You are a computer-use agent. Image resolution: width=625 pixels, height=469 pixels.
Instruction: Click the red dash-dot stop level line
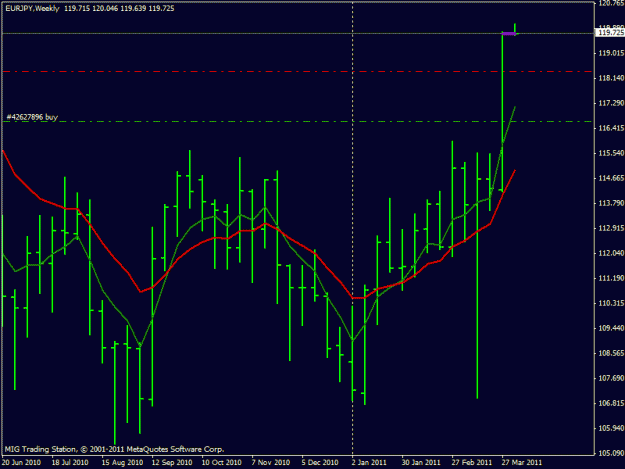coord(297,72)
